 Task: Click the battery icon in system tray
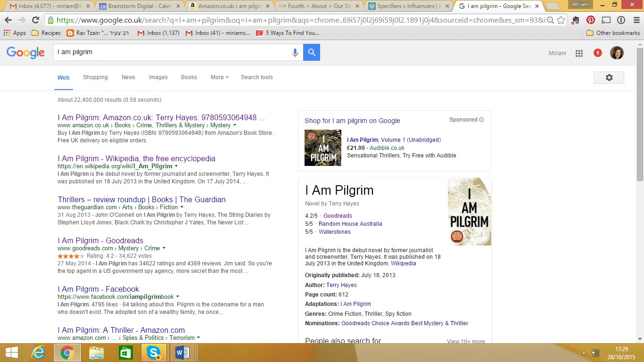tap(595, 353)
